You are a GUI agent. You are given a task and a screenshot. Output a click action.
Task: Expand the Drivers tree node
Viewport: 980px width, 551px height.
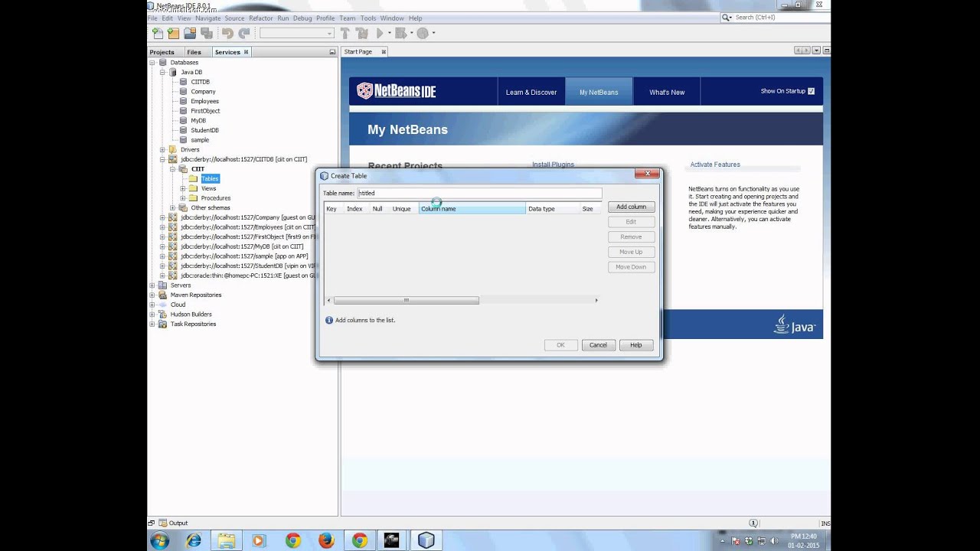[x=162, y=150]
